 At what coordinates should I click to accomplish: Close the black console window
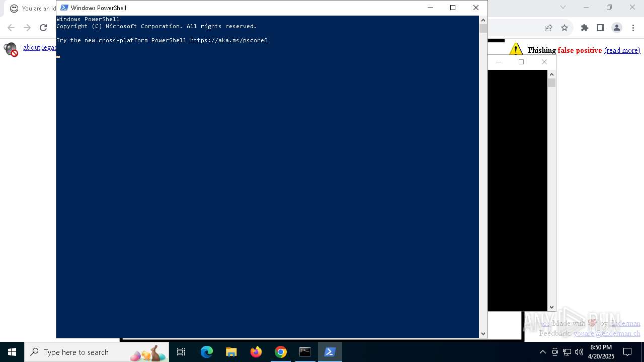coord(544,62)
